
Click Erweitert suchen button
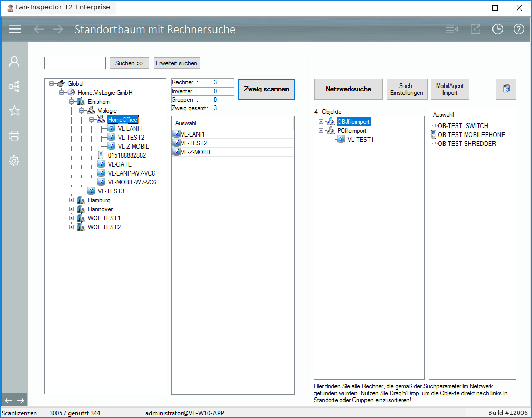click(x=176, y=63)
